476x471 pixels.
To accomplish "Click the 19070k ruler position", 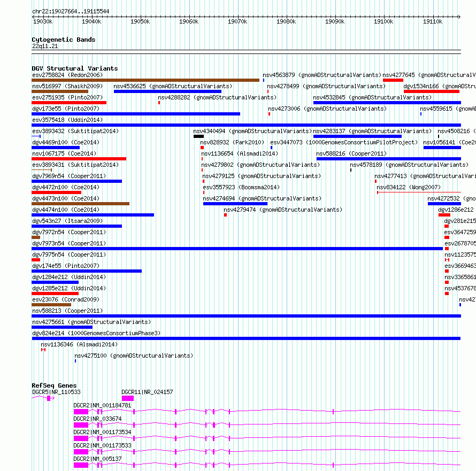I will (237, 21).
